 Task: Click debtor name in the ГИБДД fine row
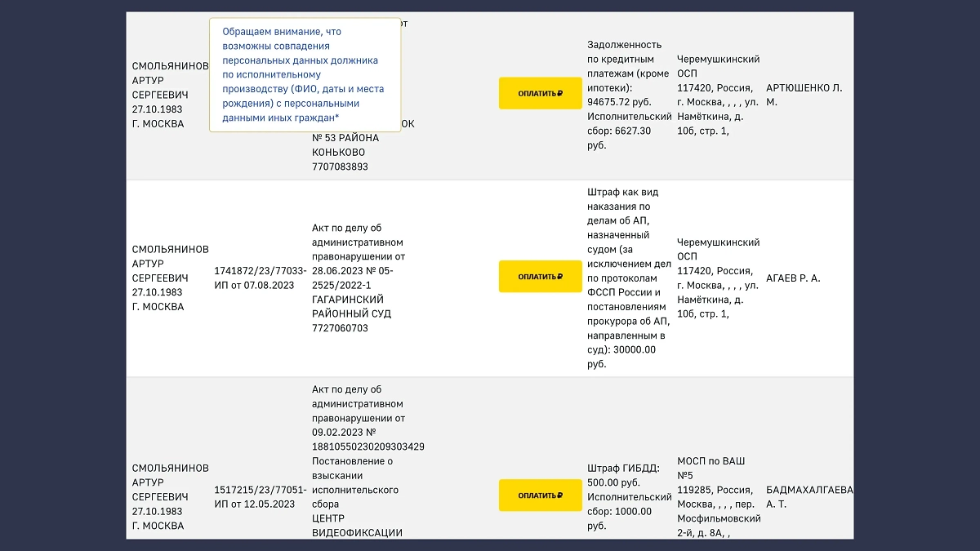point(170,496)
